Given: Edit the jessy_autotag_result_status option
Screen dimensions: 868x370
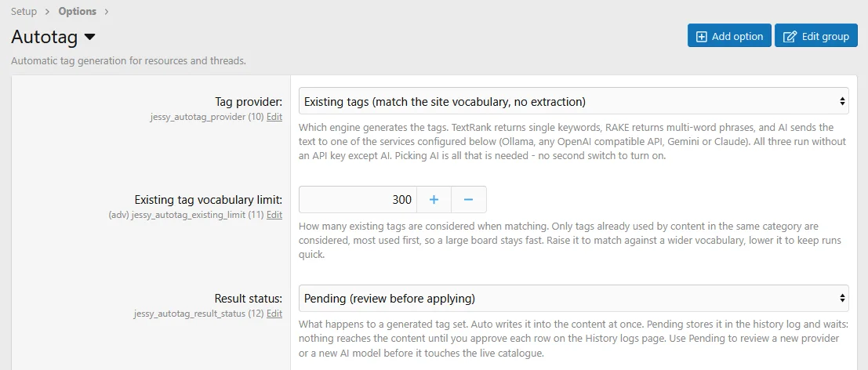Looking at the screenshot, I should click(274, 314).
